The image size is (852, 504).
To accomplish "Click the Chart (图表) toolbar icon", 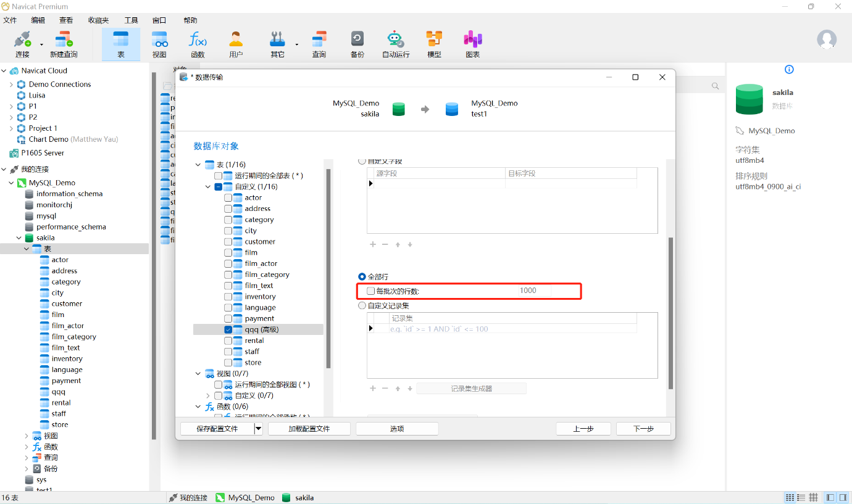I will coord(472,44).
